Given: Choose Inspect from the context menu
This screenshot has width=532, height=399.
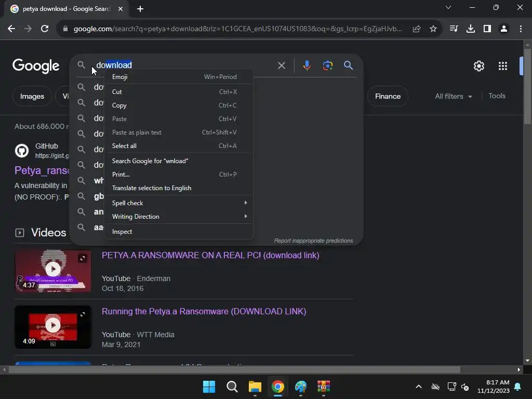Looking at the screenshot, I should point(179,231).
